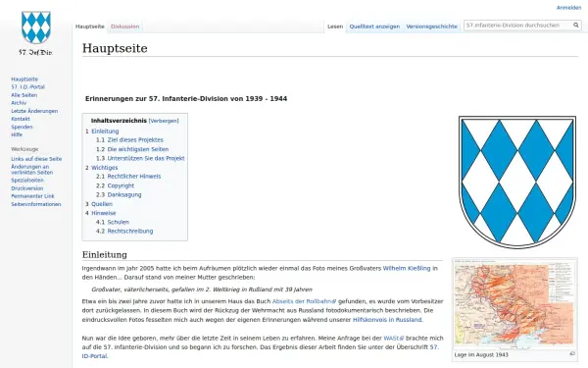Click the Einleitung section heading

(x=104, y=254)
